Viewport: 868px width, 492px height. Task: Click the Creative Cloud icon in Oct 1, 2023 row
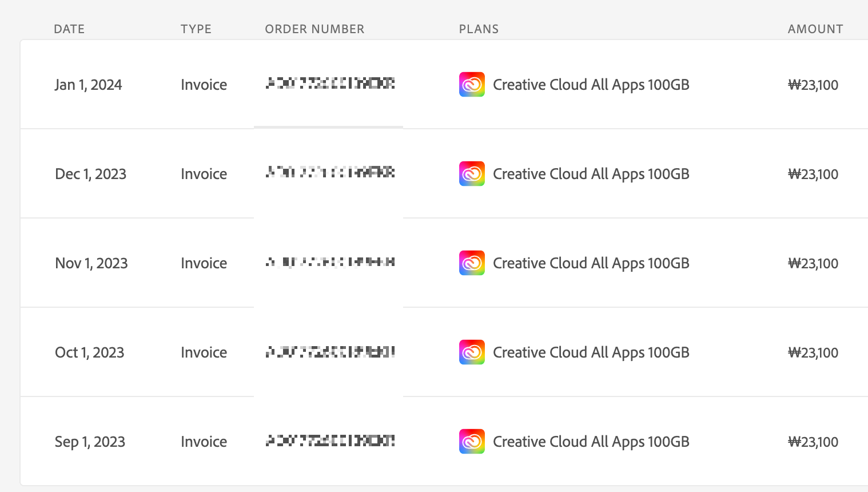[x=472, y=352]
